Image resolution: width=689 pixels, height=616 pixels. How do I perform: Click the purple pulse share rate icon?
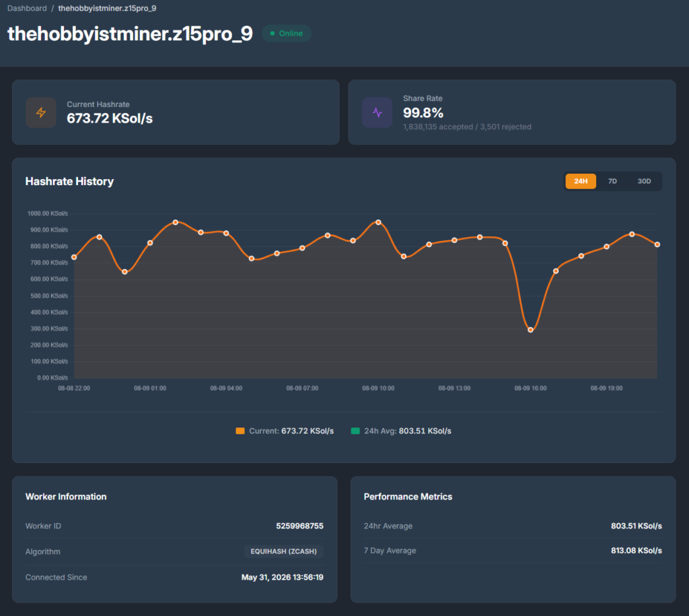click(x=377, y=112)
